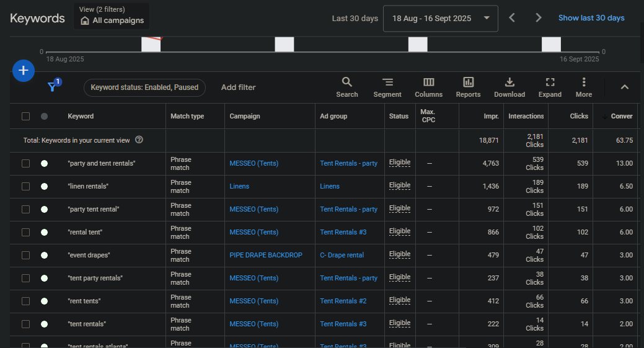Screen dimensions: 644x348
Task: Sort by the Clicks column header
Action: coord(579,116)
